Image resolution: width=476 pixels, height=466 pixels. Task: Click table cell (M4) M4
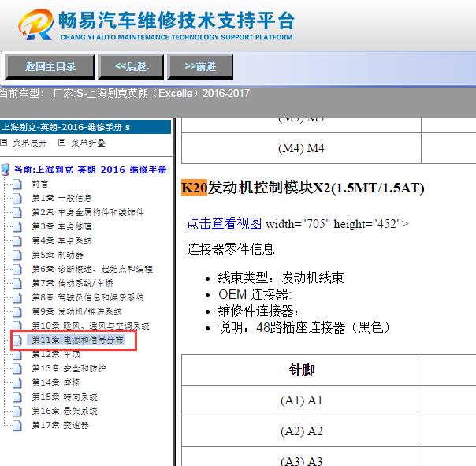pyautogui.click(x=301, y=148)
